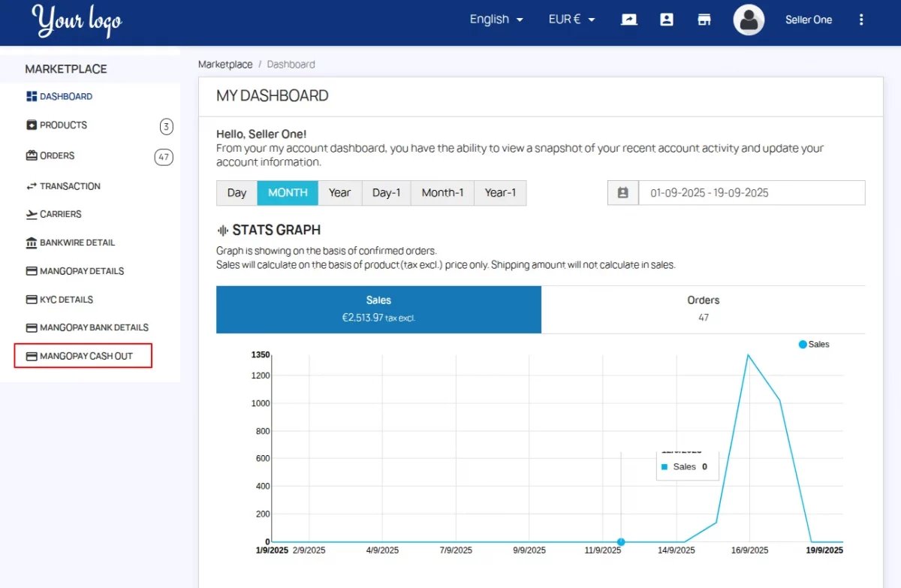Open the three-dot vertical menu
901x588 pixels.
coord(861,20)
